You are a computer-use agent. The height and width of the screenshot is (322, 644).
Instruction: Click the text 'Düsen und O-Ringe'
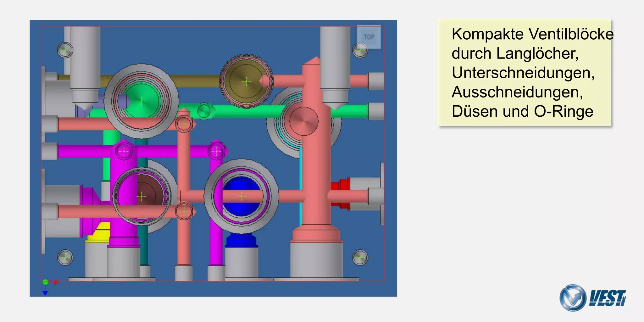(522, 111)
